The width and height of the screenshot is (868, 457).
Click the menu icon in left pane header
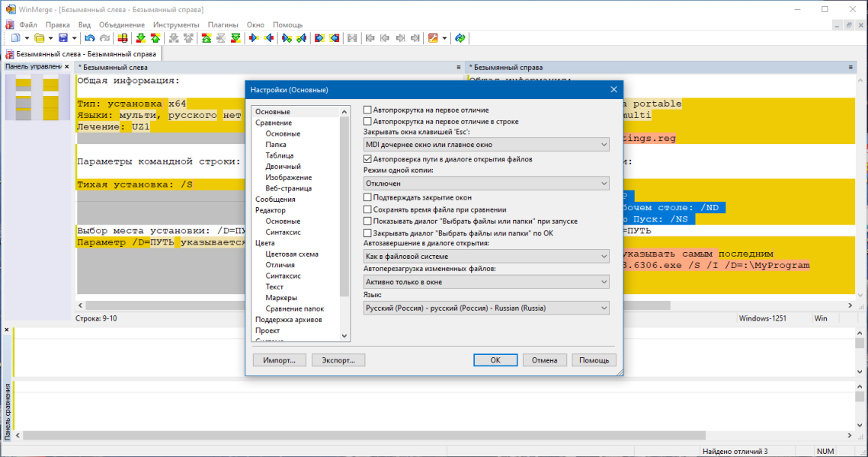click(458, 67)
